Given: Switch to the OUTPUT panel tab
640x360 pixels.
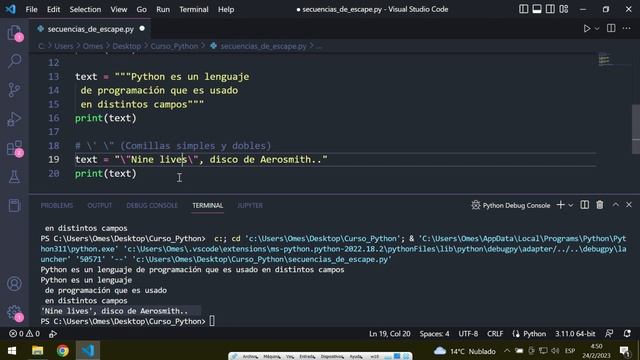Looking at the screenshot, I should (x=100, y=205).
